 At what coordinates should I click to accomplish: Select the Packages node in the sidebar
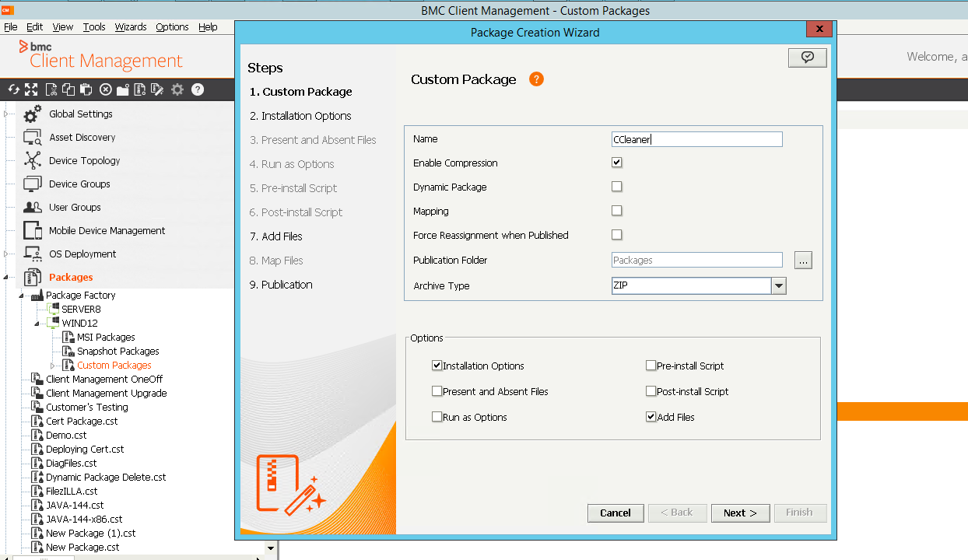pyautogui.click(x=71, y=277)
